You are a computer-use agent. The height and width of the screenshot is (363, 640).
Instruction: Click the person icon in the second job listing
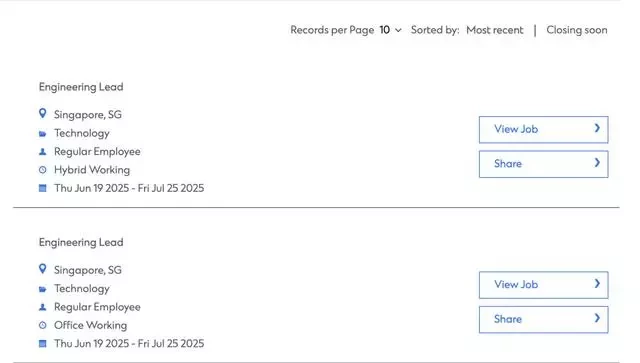coord(42,307)
